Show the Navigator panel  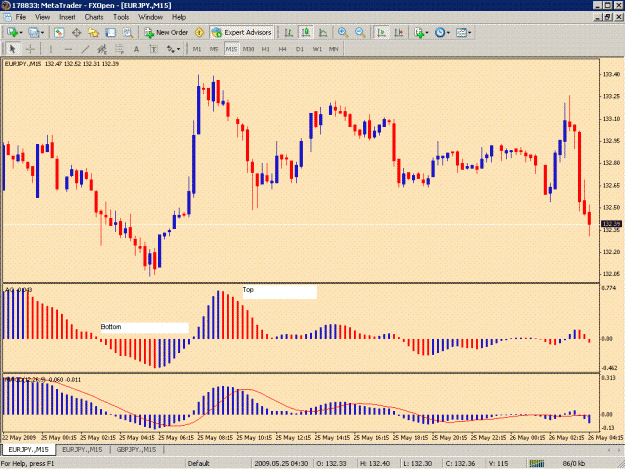pos(93,33)
